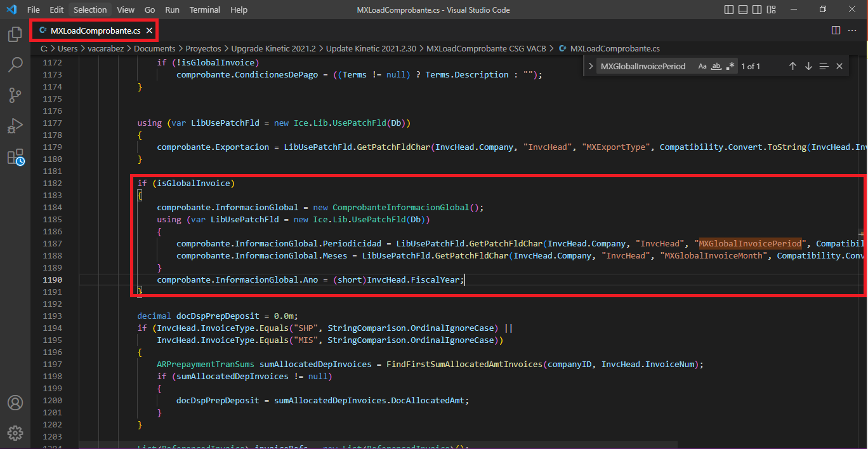Open the Manage gear menu
Viewport: 868px width, 449px height.
coord(15,433)
